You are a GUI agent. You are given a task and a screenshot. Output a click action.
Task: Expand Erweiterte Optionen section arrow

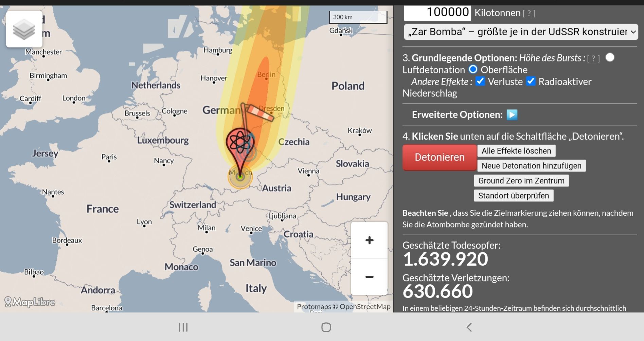tap(512, 115)
